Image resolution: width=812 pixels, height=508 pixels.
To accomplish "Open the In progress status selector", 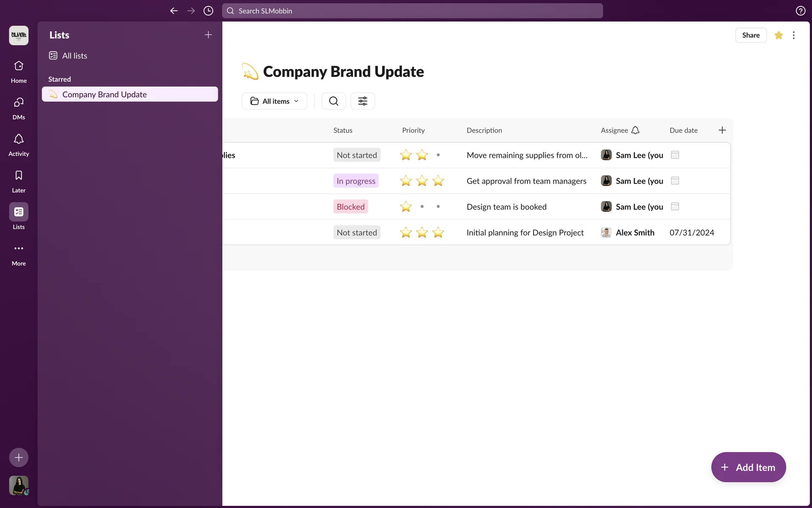I will pyautogui.click(x=356, y=181).
